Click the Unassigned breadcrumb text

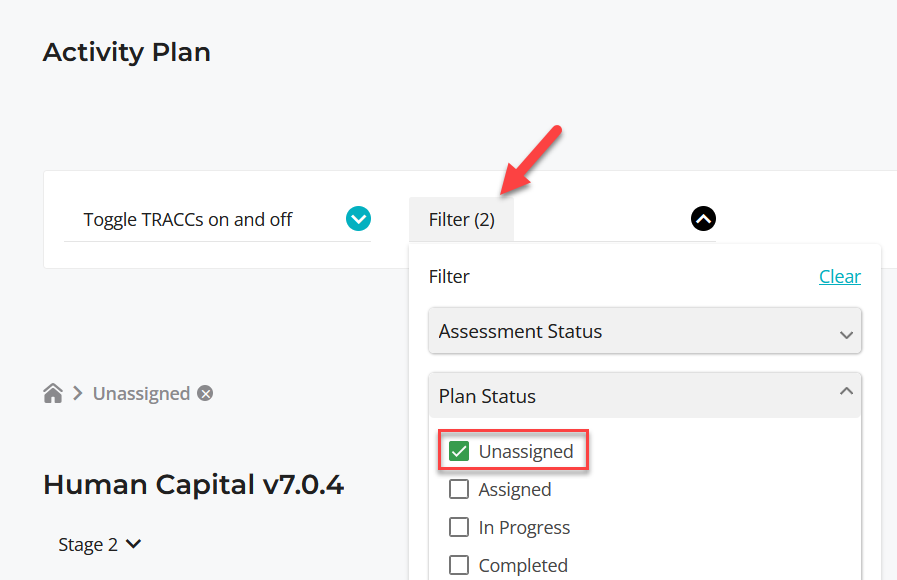tap(141, 394)
